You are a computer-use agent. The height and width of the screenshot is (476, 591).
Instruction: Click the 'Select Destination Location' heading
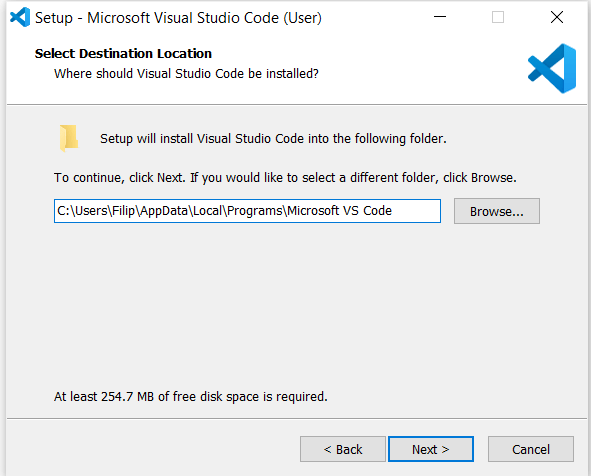pyautogui.click(x=123, y=54)
